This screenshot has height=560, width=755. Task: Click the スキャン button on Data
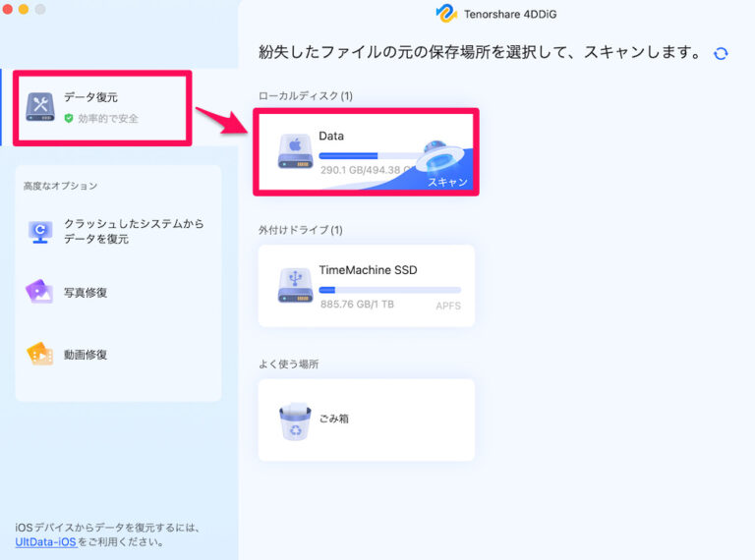pos(447,182)
